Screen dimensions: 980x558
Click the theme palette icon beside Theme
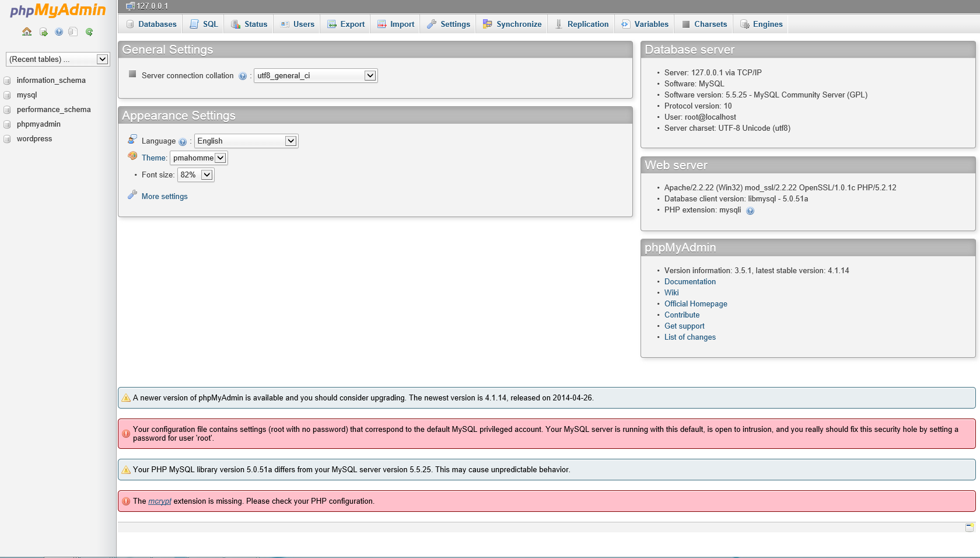tap(132, 156)
